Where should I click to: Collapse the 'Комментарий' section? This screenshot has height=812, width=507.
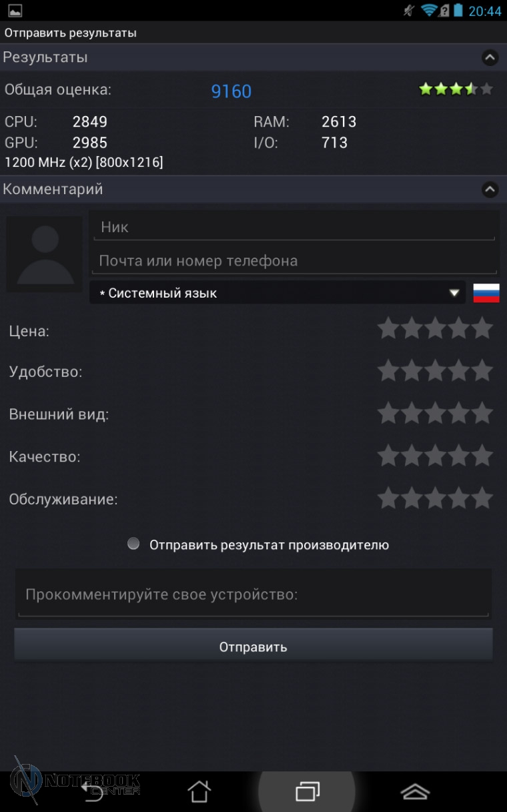tap(490, 189)
